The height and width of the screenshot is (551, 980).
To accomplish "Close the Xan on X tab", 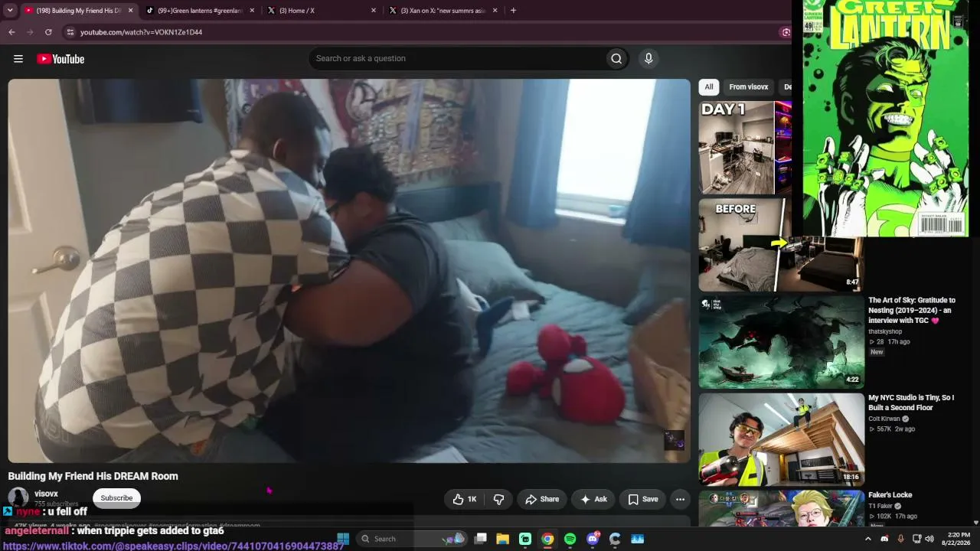I will tap(495, 11).
